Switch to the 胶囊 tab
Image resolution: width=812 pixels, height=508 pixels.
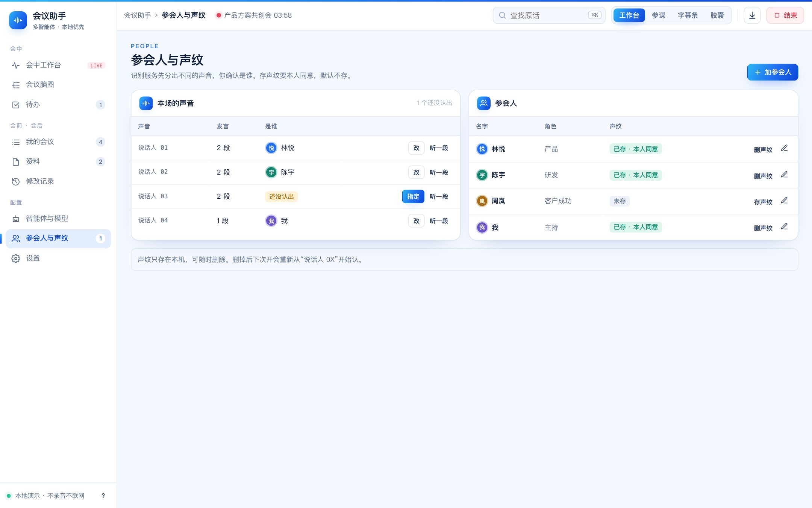pyautogui.click(x=717, y=15)
